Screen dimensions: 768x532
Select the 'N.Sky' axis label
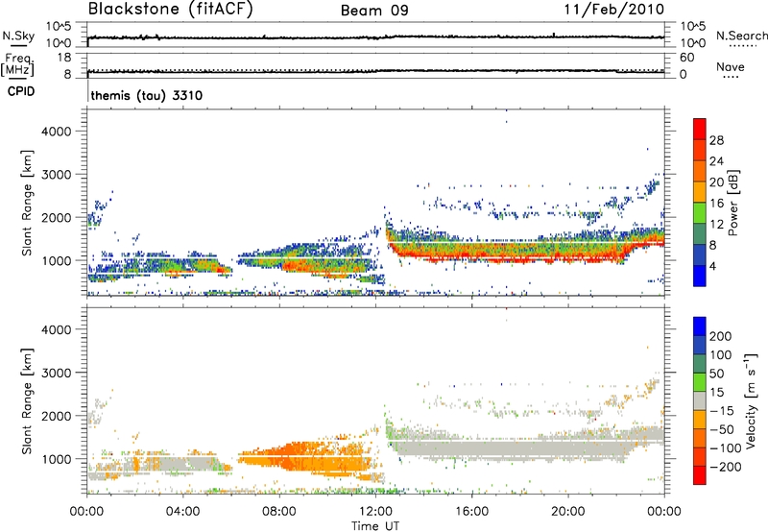tap(18, 36)
